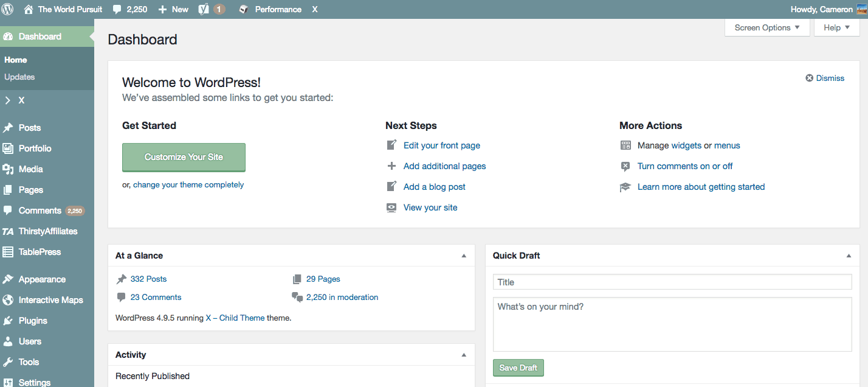Image resolution: width=868 pixels, height=387 pixels.
Task: Open the Posts menu item
Action: (47, 128)
